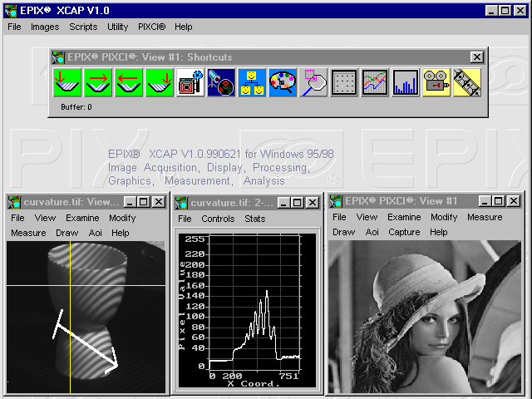Click the dotted grid pixel icon
This screenshot has height=399, width=532.
click(x=344, y=82)
